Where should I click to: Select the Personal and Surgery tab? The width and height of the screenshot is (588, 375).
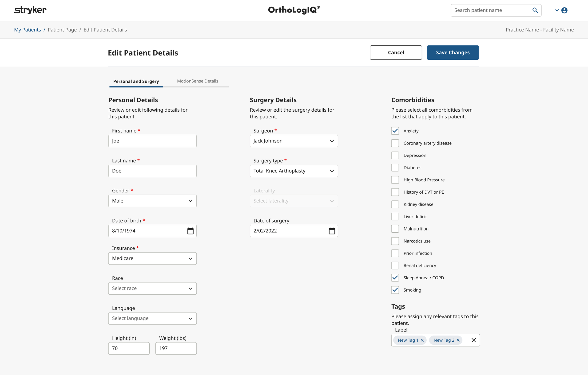tap(136, 81)
